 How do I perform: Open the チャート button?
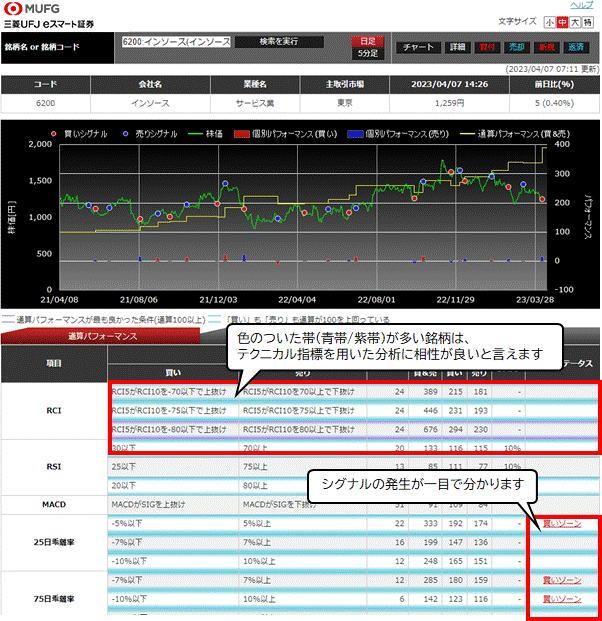[418, 47]
